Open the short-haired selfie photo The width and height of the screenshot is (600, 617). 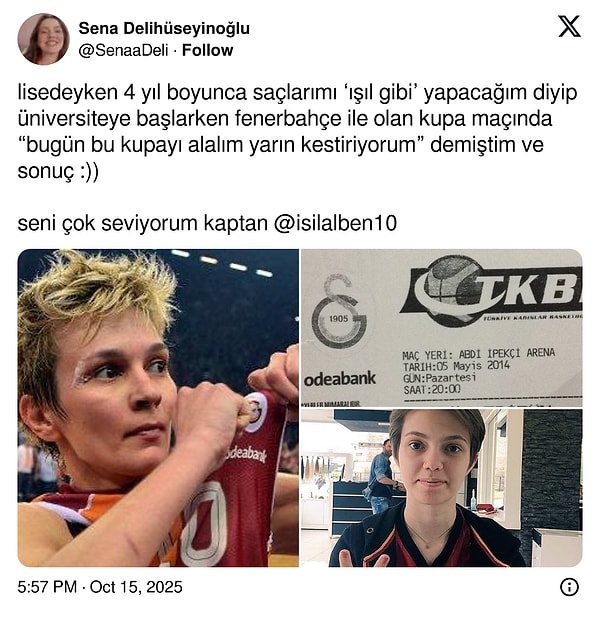click(442, 488)
